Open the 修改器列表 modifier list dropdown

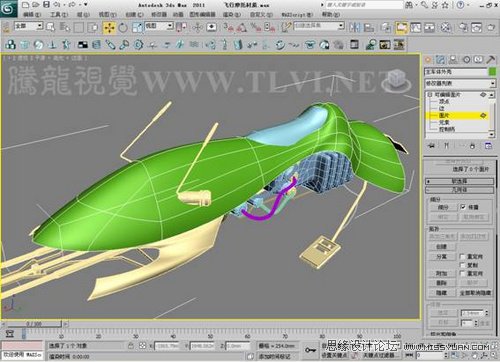pos(460,83)
